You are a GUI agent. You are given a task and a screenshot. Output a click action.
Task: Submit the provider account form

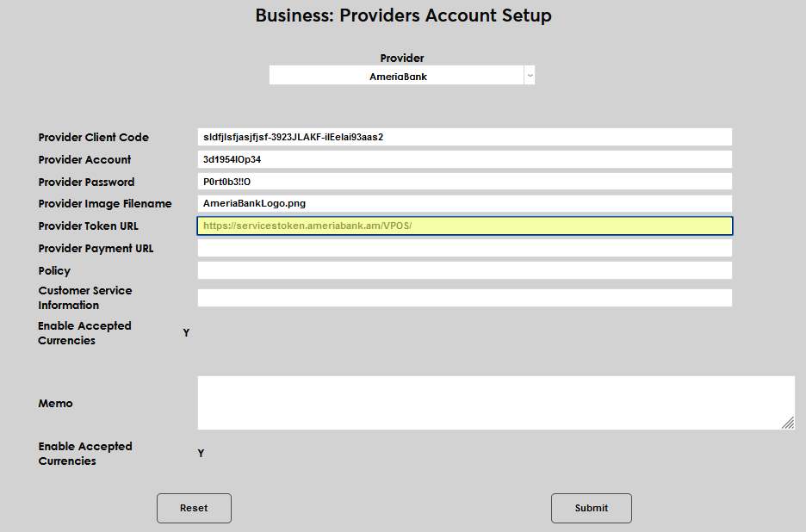coord(591,508)
